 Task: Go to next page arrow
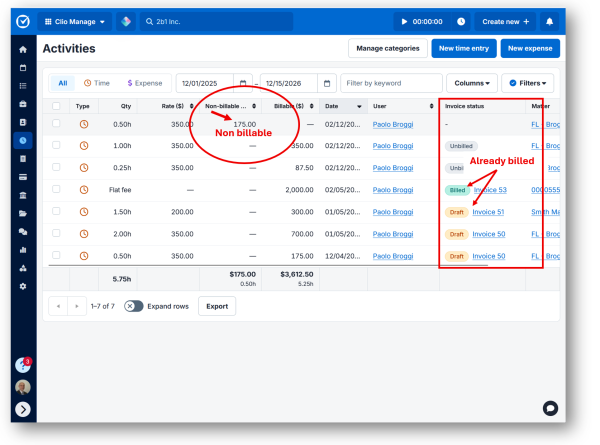tap(77, 306)
